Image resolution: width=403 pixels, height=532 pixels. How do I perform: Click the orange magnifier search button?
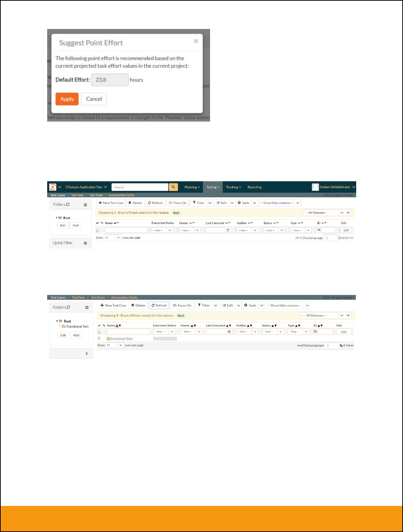173,187
